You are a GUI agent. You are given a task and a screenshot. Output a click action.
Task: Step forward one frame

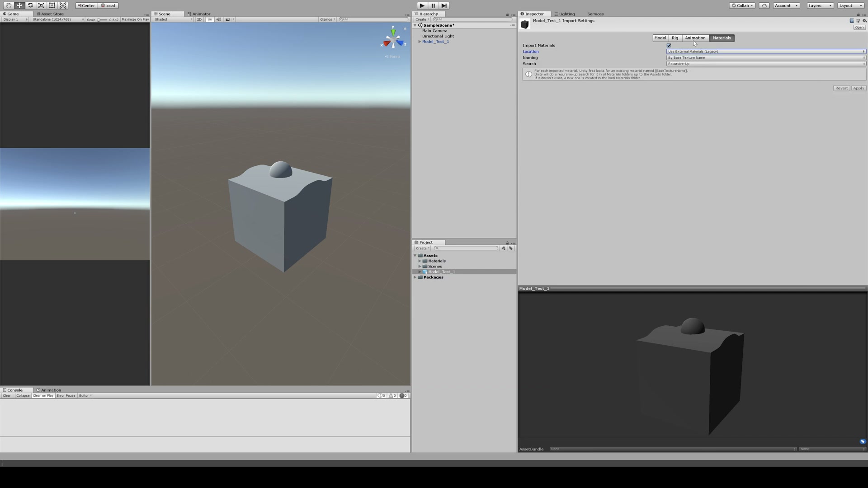(444, 5)
